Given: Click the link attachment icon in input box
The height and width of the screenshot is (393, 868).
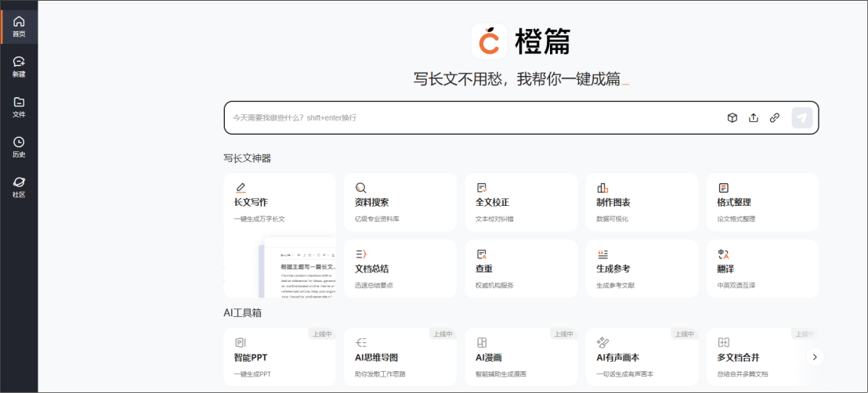Looking at the screenshot, I should click(774, 118).
